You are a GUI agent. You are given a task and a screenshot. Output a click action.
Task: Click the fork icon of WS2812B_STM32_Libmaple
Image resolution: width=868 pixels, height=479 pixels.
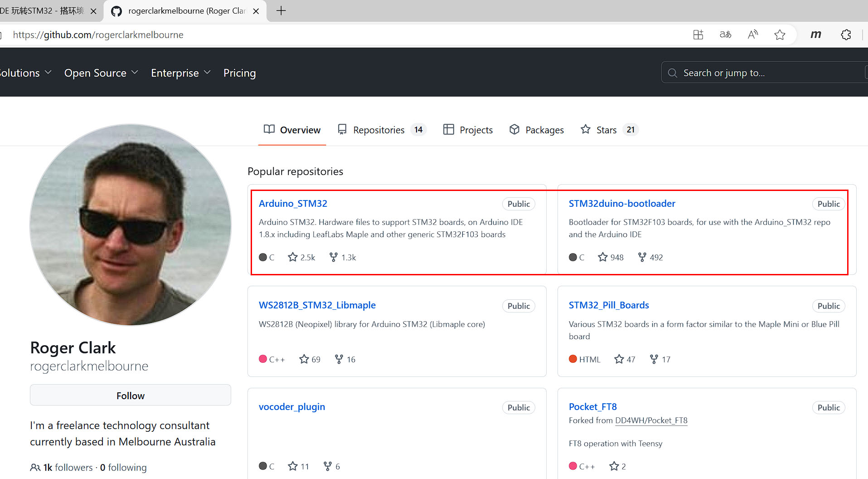tap(339, 359)
